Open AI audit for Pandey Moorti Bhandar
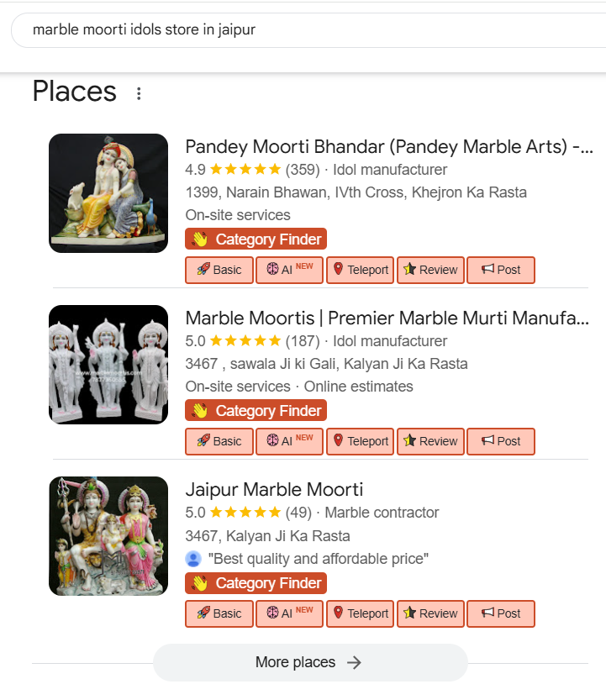The image size is (606, 700). click(x=289, y=270)
